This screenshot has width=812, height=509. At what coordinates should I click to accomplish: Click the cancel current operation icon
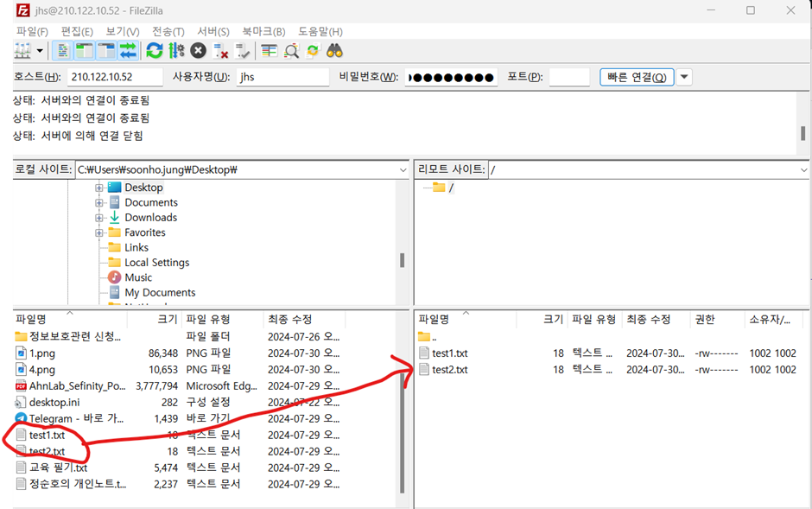coord(198,51)
